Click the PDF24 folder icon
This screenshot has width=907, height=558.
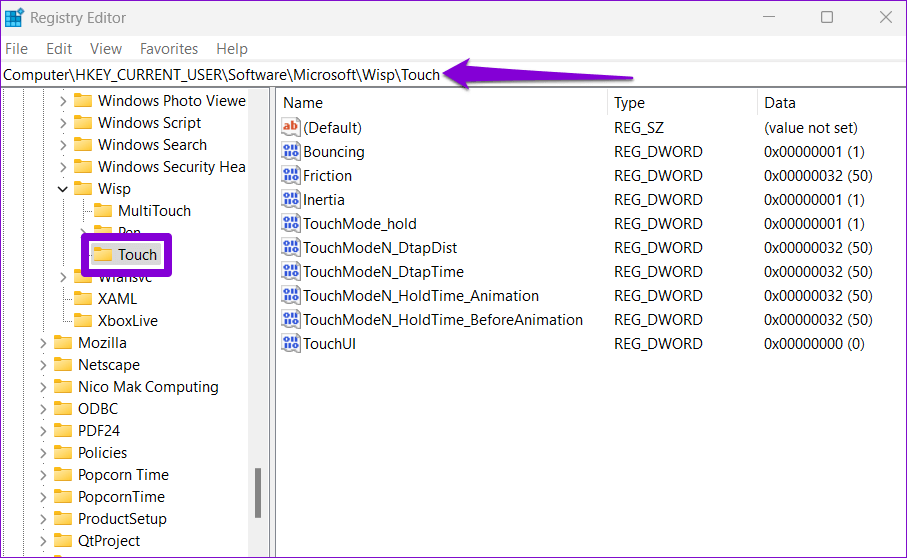pyautogui.click(x=62, y=430)
